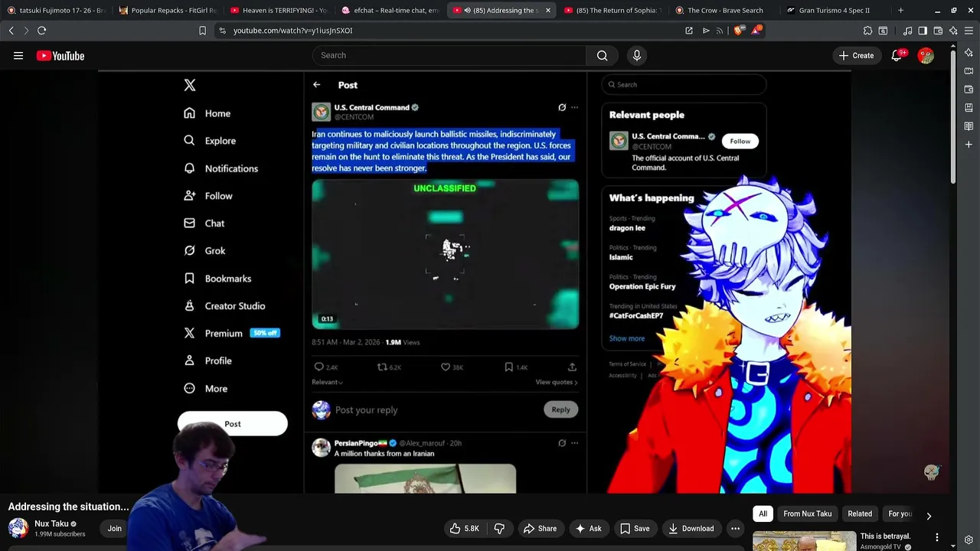Open more actions ellipsis under the video
The height and width of the screenshot is (551, 980).
(735, 528)
